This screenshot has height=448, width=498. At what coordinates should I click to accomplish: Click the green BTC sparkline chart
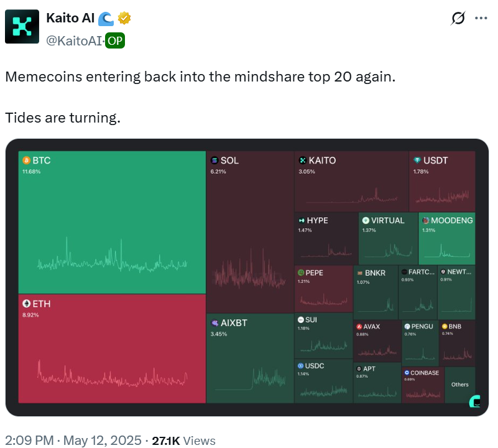pos(112,261)
